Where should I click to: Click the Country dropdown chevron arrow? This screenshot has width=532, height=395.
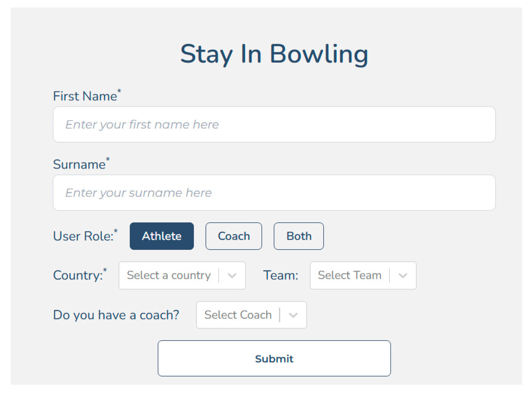tap(232, 276)
